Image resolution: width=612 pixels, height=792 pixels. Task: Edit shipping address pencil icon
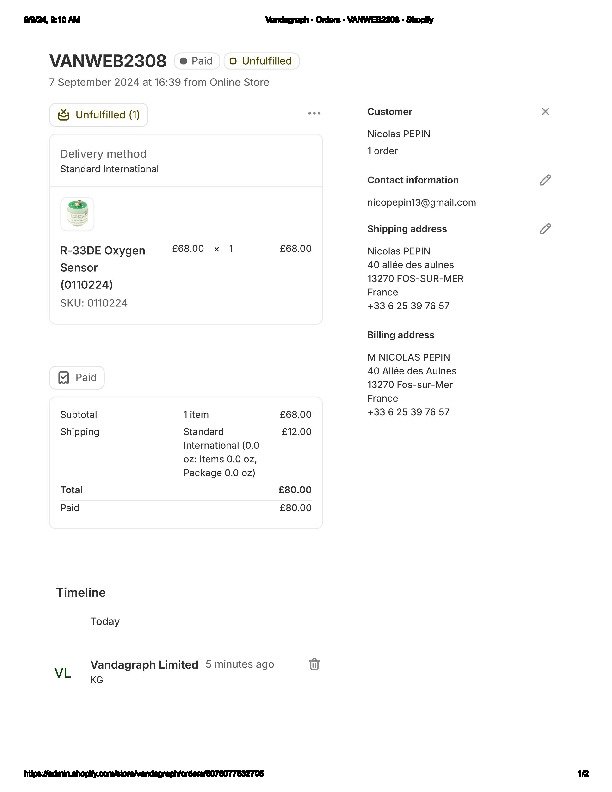(545, 229)
